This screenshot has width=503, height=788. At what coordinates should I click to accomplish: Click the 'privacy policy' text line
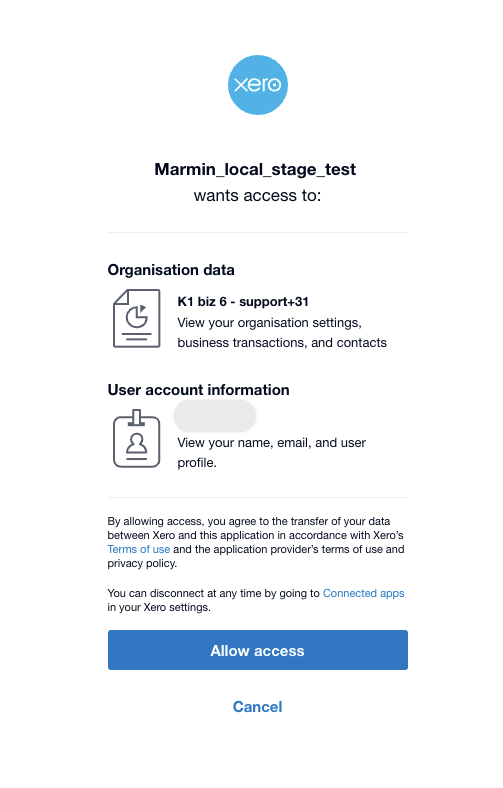point(142,563)
